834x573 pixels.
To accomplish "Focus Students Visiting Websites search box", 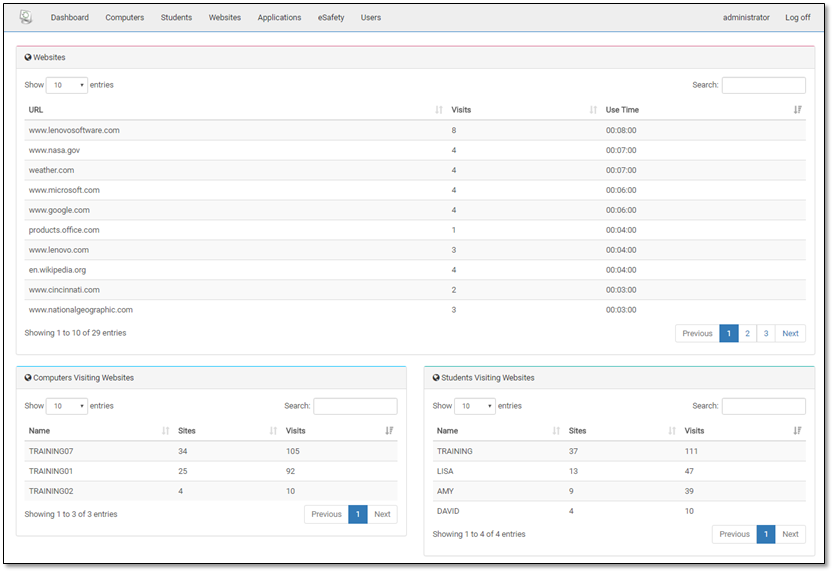I will point(763,406).
